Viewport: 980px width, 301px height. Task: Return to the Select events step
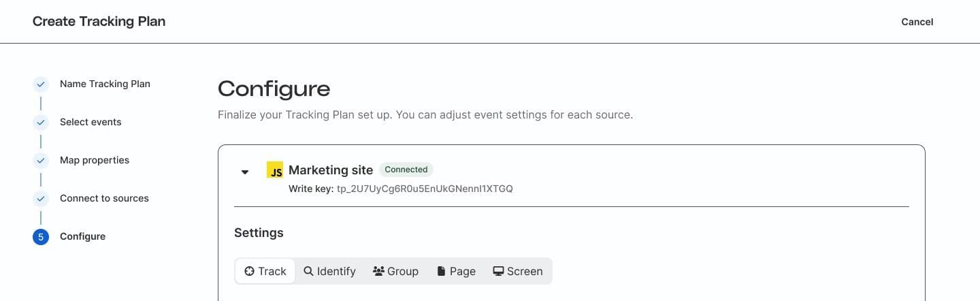91,122
